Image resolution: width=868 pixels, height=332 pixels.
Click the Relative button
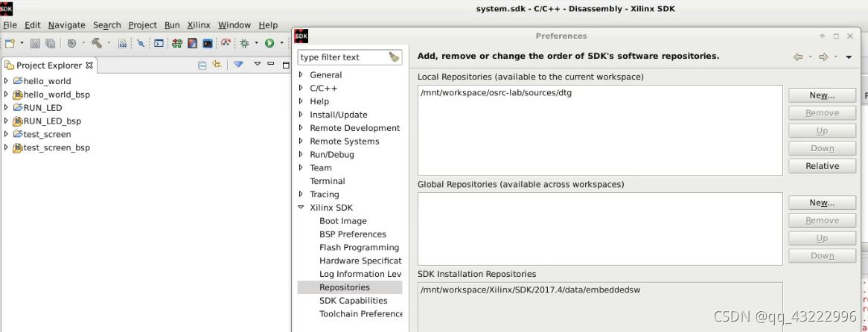coord(822,166)
